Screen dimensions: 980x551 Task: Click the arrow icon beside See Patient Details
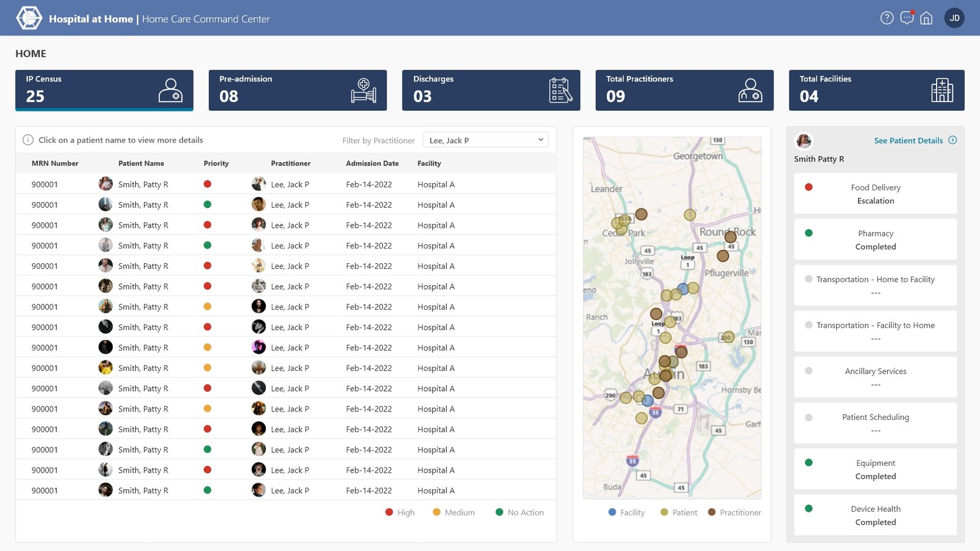coord(952,140)
